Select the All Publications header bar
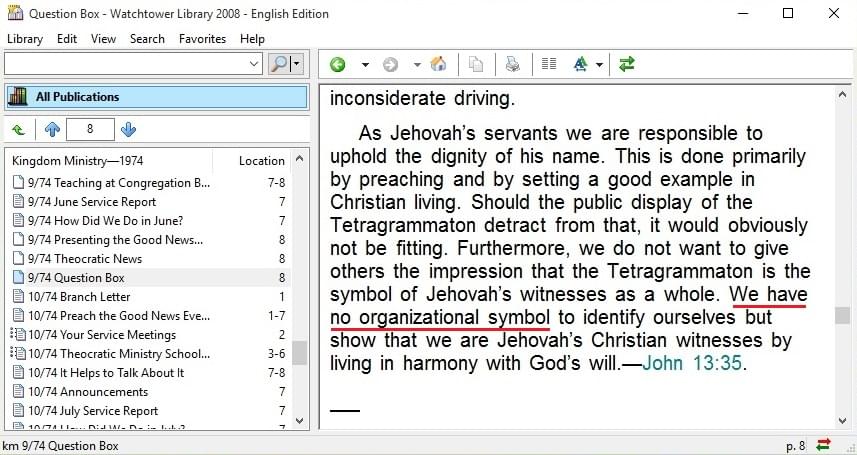 pyautogui.click(x=156, y=97)
